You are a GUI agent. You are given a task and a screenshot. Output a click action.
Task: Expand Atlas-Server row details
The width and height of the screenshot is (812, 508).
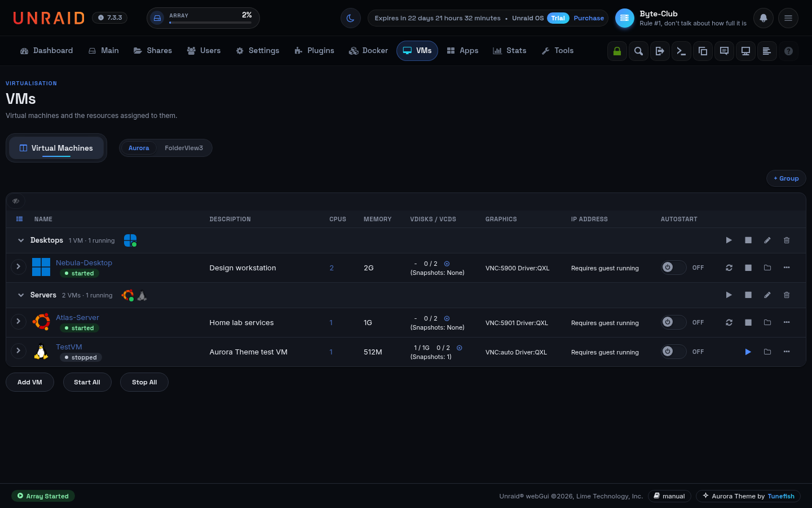coord(18,321)
